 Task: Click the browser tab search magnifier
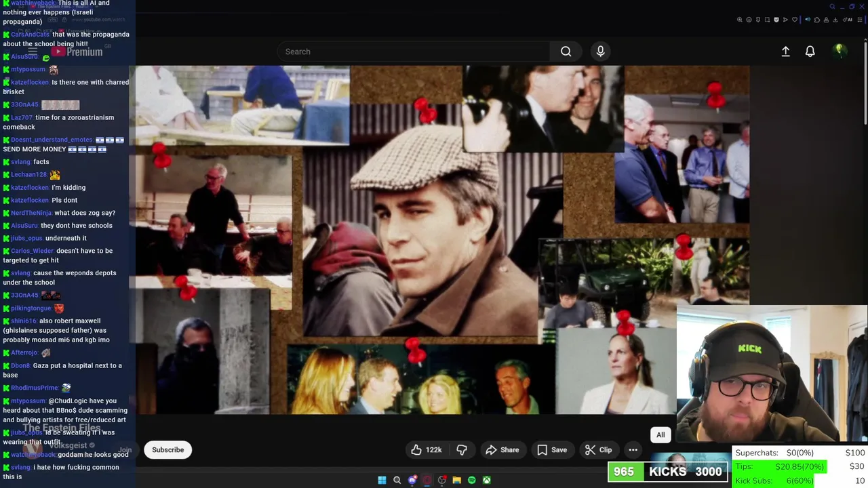832,7
